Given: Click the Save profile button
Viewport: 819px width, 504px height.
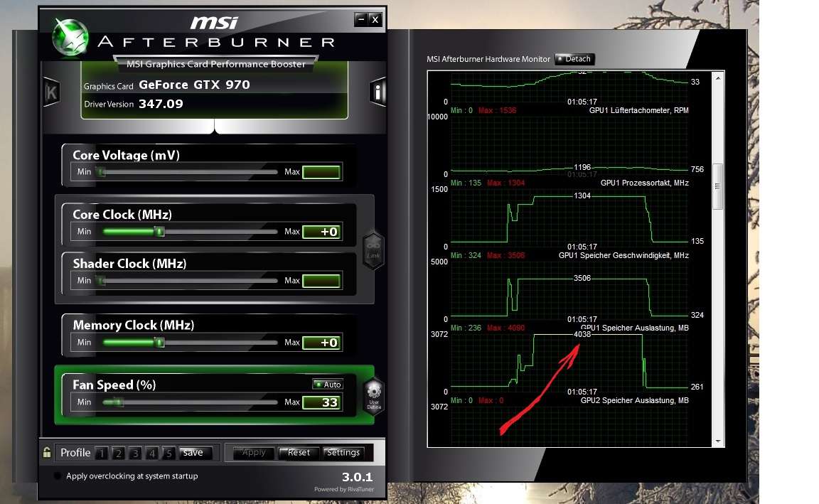Looking at the screenshot, I should 196,453.
